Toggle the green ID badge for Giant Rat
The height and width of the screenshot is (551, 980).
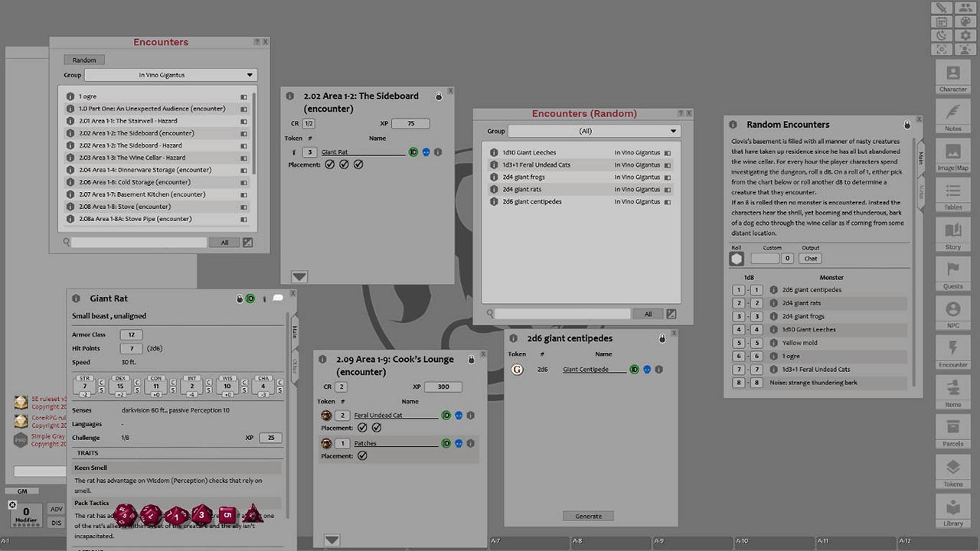coord(413,152)
